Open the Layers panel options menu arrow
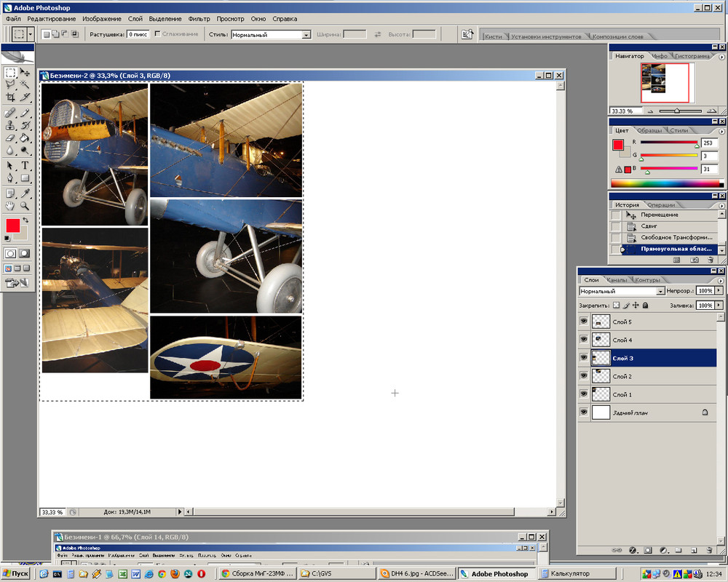The width and height of the screenshot is (728, 582). click(x=721, y=281)
